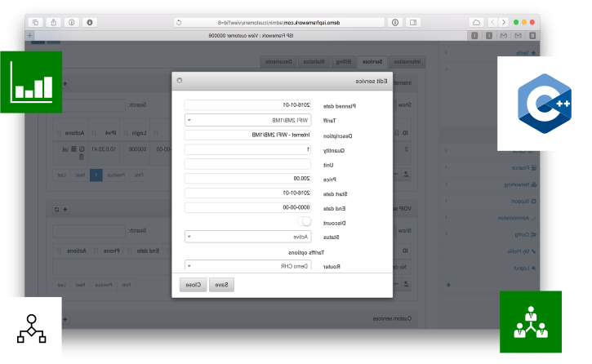Click the green bar chart icon
Image resolution: width=592 pixels, height=364 pixels.
pos(31,82)
